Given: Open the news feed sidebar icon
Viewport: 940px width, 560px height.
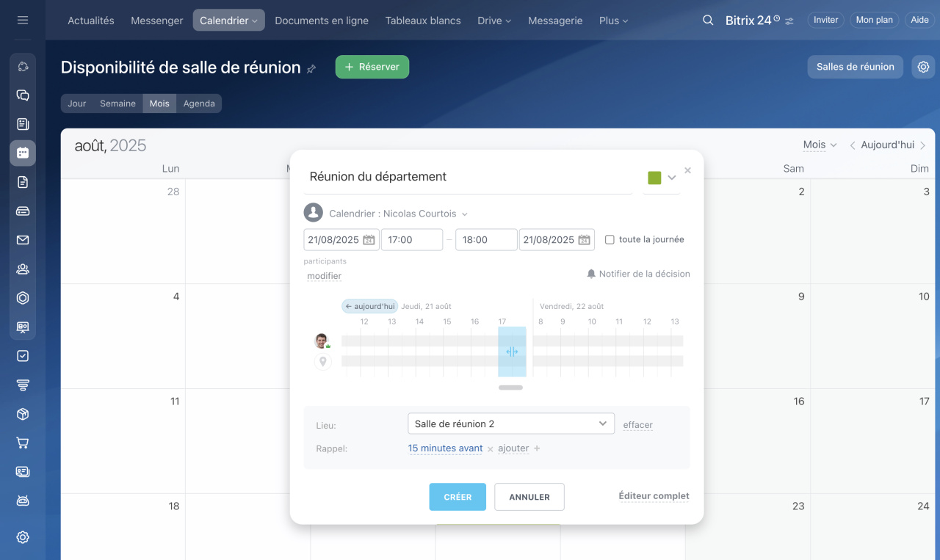Looking at the screenshot, I should (x=23, y=124).
